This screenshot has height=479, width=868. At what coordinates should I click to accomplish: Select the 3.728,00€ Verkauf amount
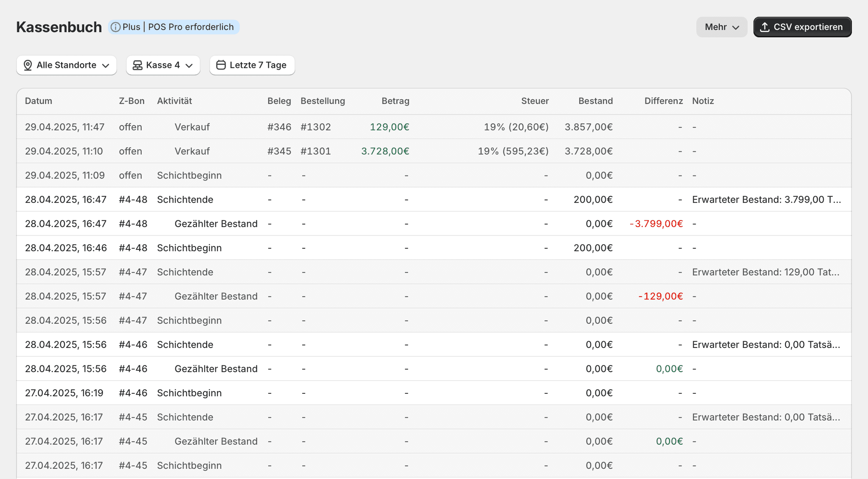(x=385, y=151)
